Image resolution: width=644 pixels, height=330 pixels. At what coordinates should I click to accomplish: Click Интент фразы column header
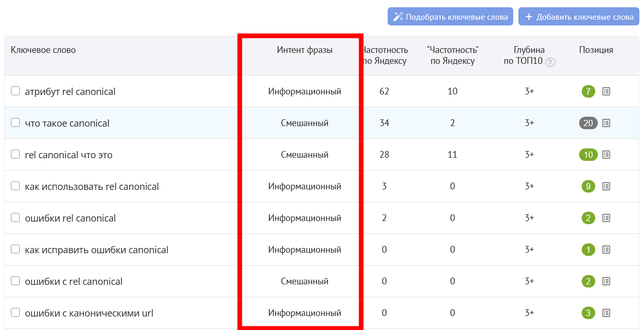coord(305,50)
